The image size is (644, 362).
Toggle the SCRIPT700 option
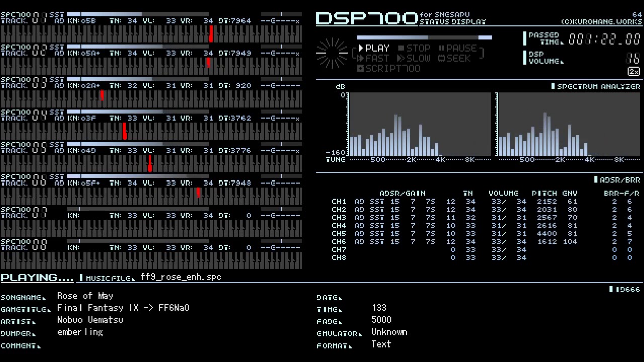click(x=388, y=69)
